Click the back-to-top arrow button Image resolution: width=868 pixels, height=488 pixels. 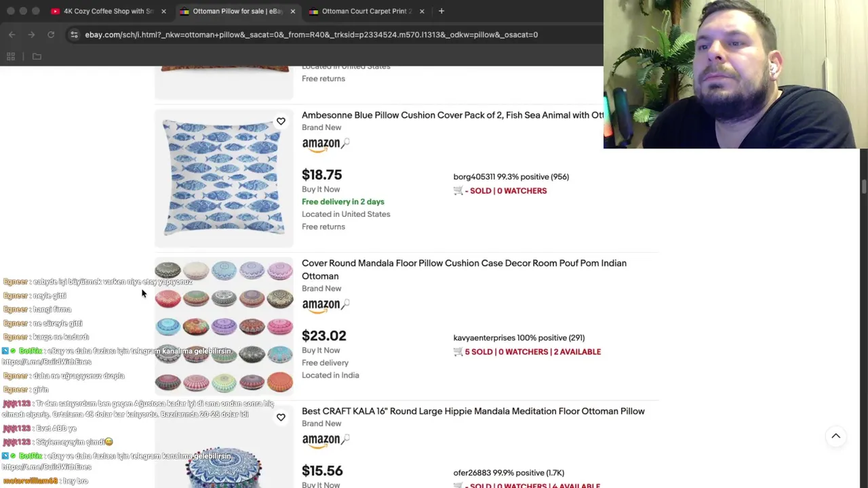835,436
